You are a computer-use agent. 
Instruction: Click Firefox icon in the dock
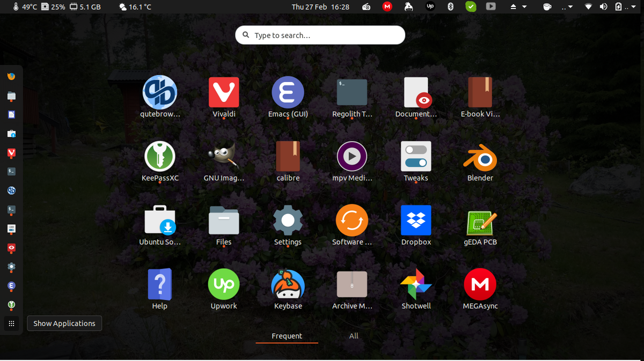[x=11, y=76]
